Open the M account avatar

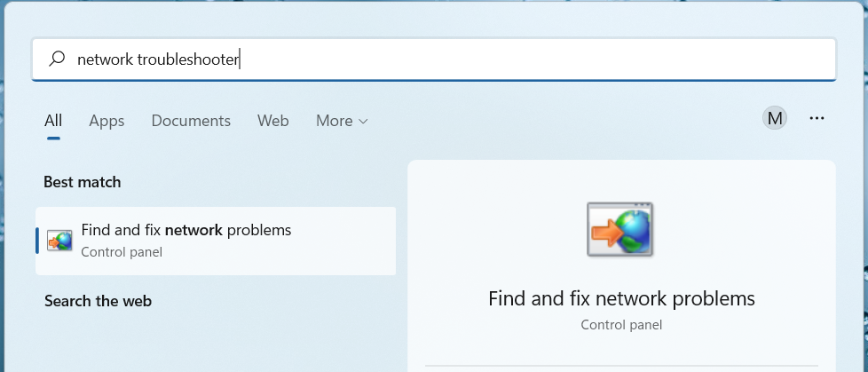tap(775, 118)
